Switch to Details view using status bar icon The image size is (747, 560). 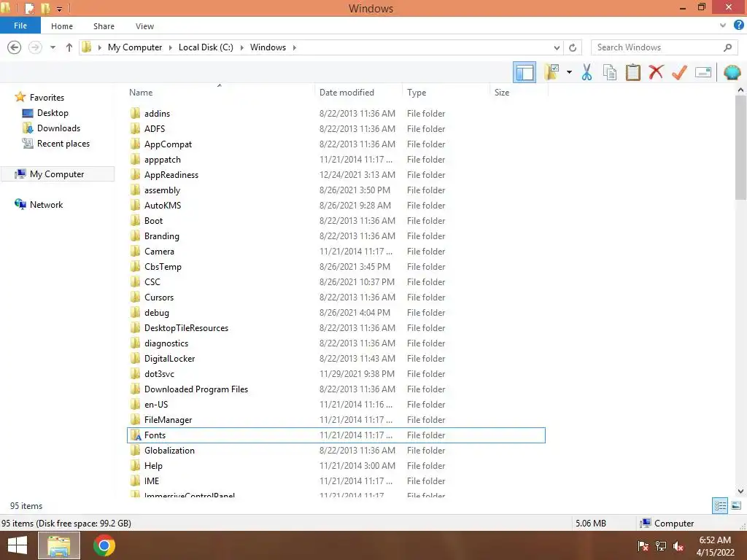point(720,506)
